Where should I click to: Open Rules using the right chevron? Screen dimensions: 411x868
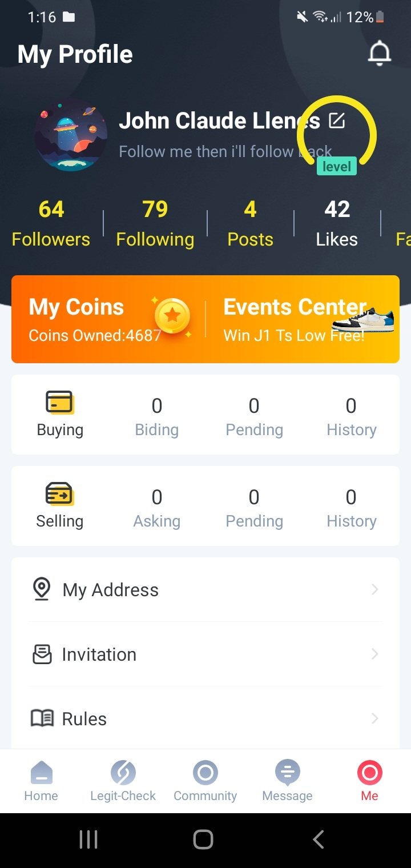tap(374, 718)
